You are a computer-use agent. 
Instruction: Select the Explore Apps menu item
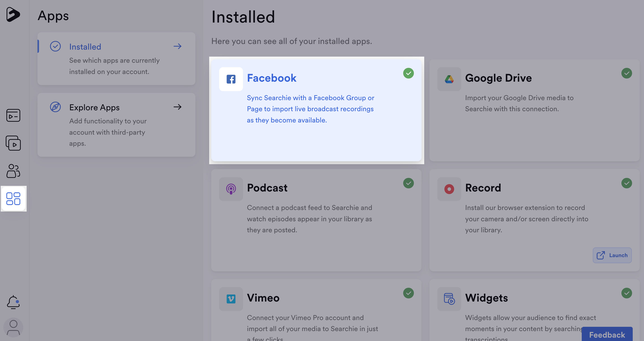tap(116, 125)
